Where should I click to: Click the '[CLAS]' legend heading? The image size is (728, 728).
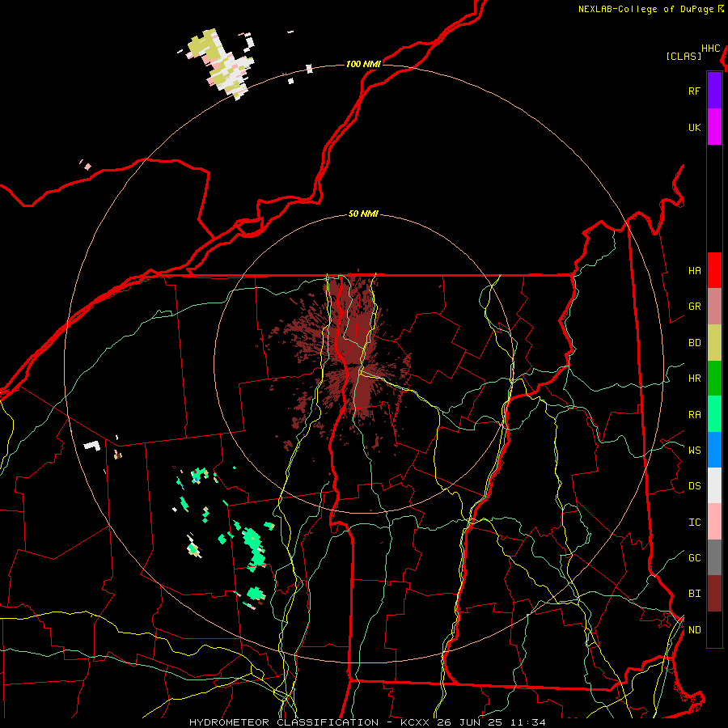point(684,56)
